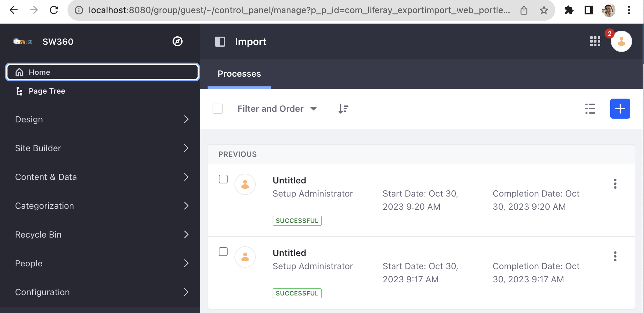The height and width of the screenshot is (313, 644).
Task: Reverse the sort direction icon
Action: click(343, 109)
